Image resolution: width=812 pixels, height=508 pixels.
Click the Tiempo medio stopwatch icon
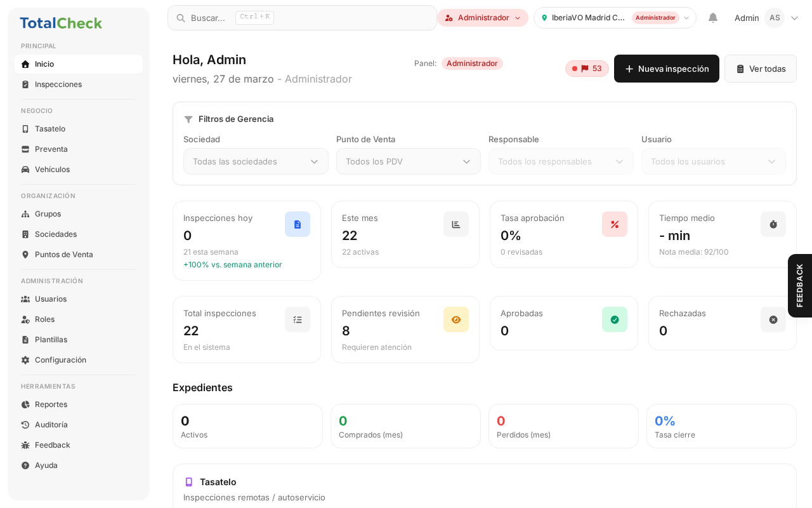click(773, 224)
